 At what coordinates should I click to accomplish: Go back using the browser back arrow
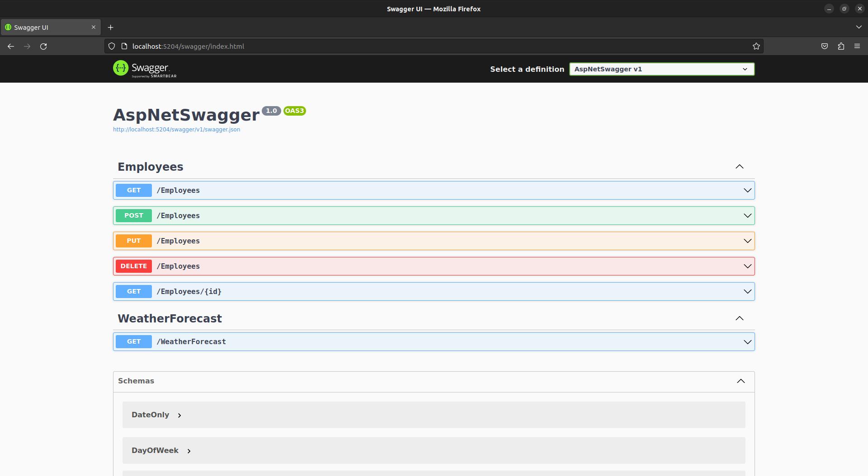coord(11,46)
